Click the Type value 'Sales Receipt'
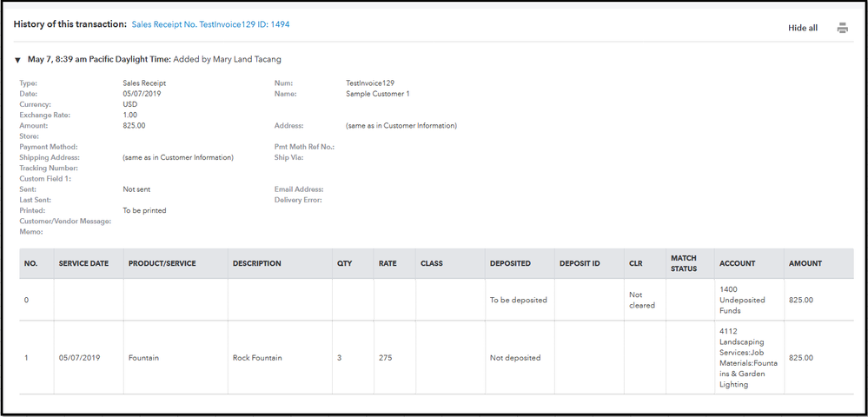Screen dimensions: 868x417 144,83
